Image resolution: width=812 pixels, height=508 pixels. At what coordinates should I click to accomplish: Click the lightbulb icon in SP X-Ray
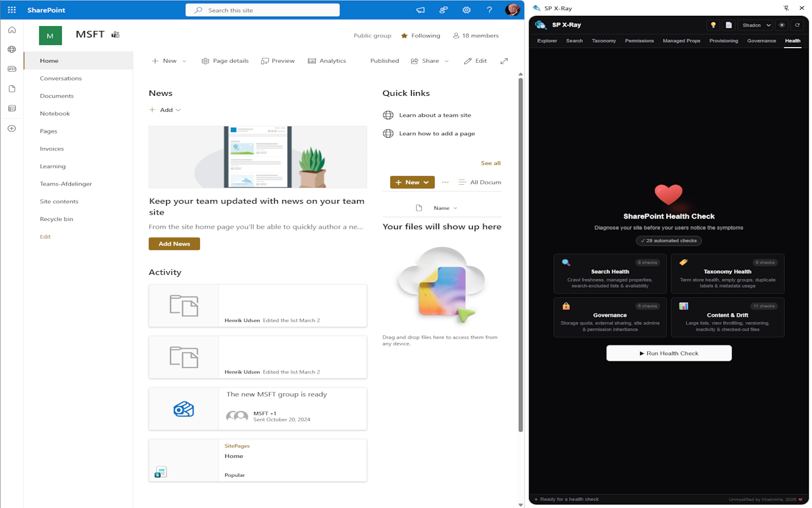(x=713, y=25)
